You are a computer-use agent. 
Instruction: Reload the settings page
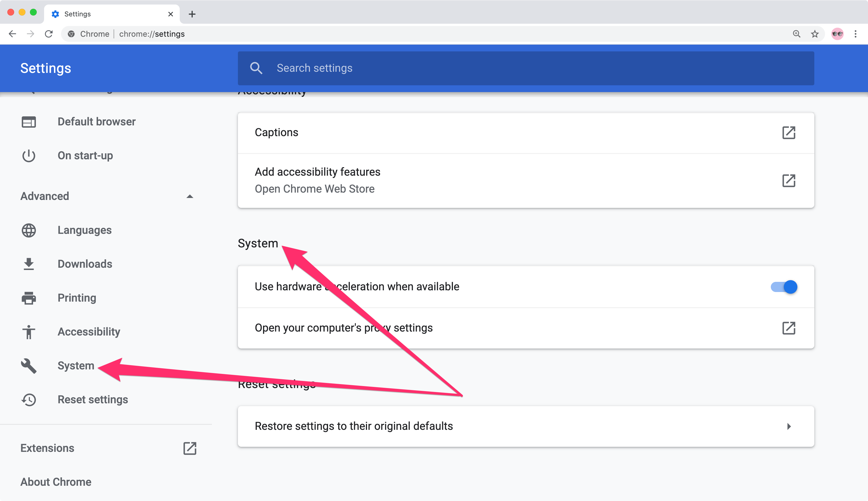49,34
